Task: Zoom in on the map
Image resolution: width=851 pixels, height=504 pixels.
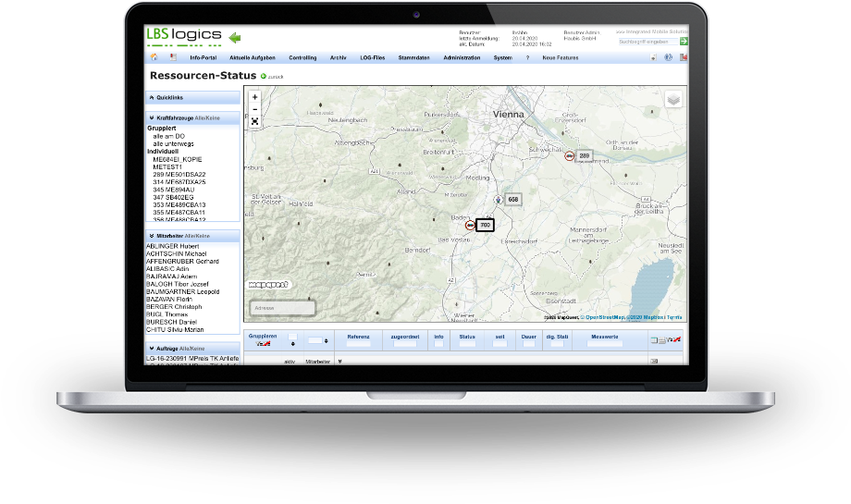Action: coord(254,97)
